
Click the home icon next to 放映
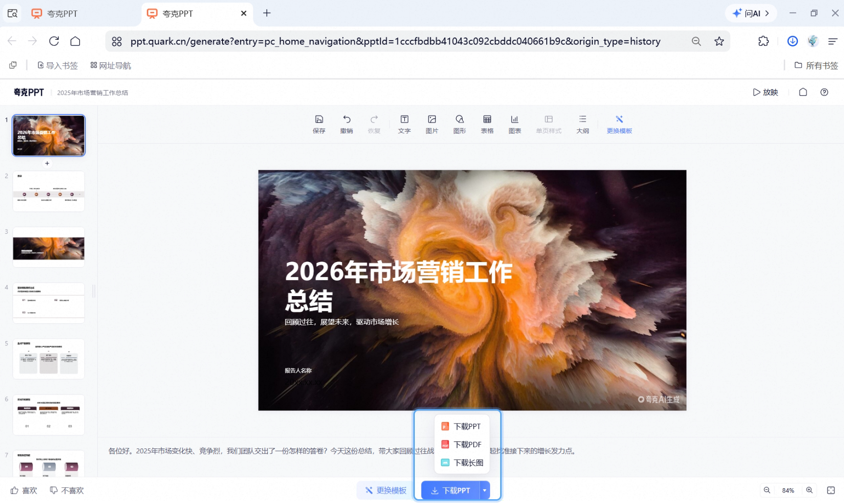803,92
